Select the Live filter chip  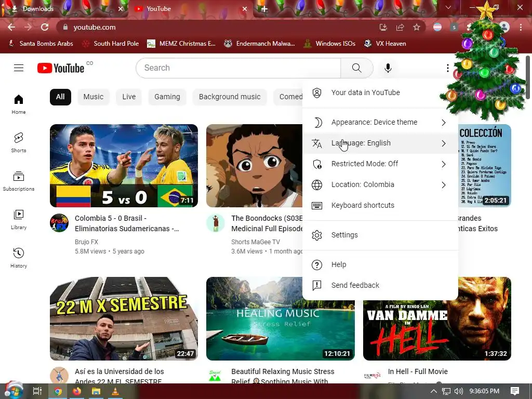click(x=129, y=97)
